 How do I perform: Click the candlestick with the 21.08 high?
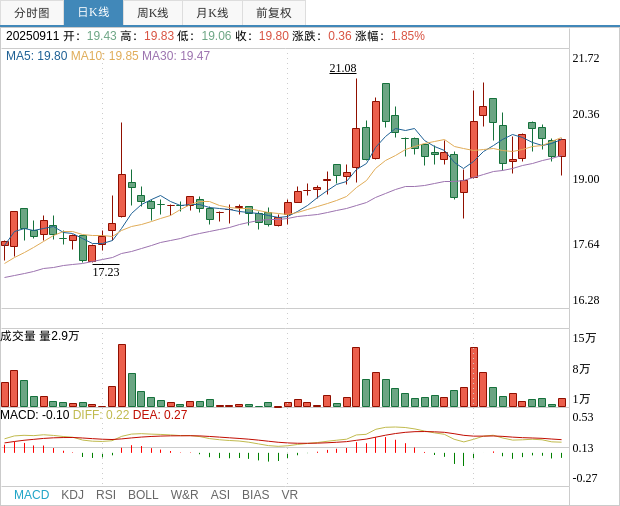[x=356, y=148]
